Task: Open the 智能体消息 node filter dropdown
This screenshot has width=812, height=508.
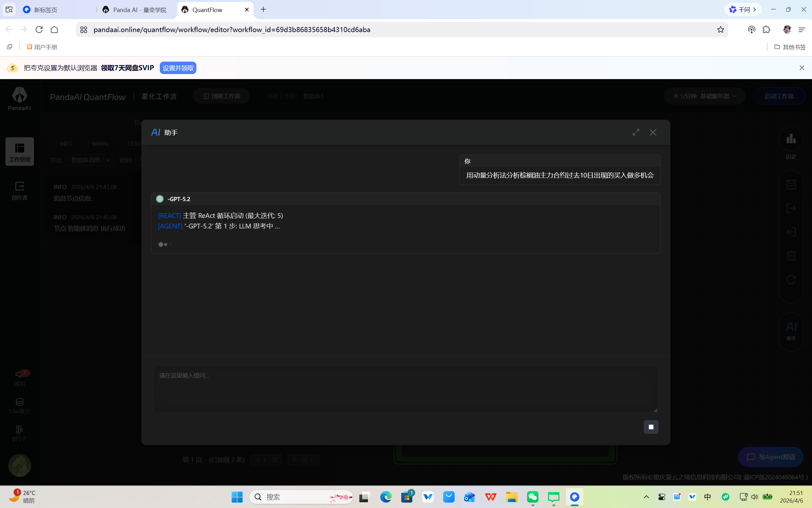Action: 89,160
